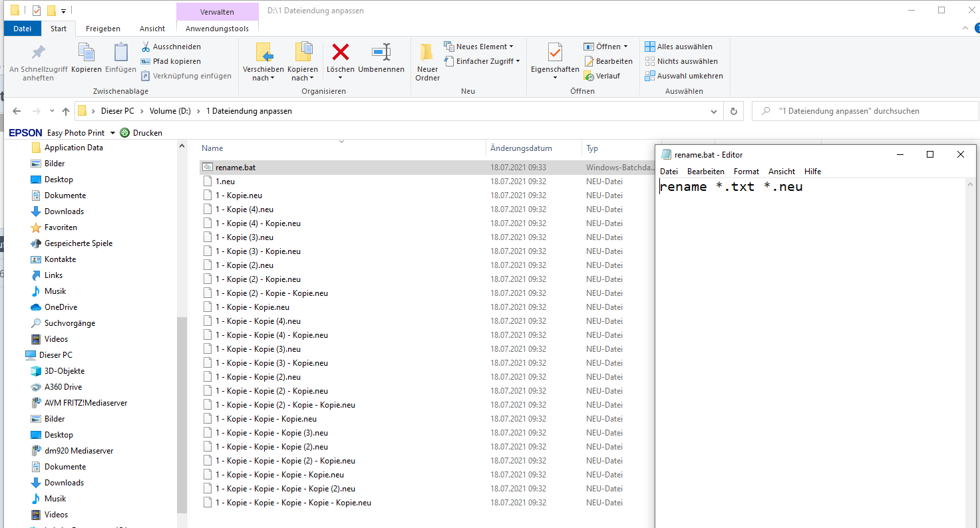Open the Ansicht ribbon tab

(152, 29)
